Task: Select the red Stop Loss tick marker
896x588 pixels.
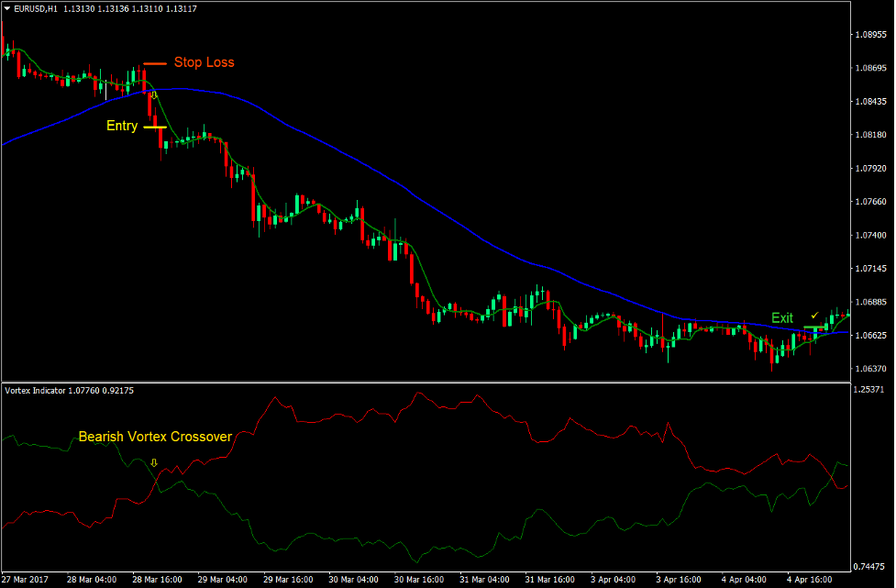Action: 153,63
